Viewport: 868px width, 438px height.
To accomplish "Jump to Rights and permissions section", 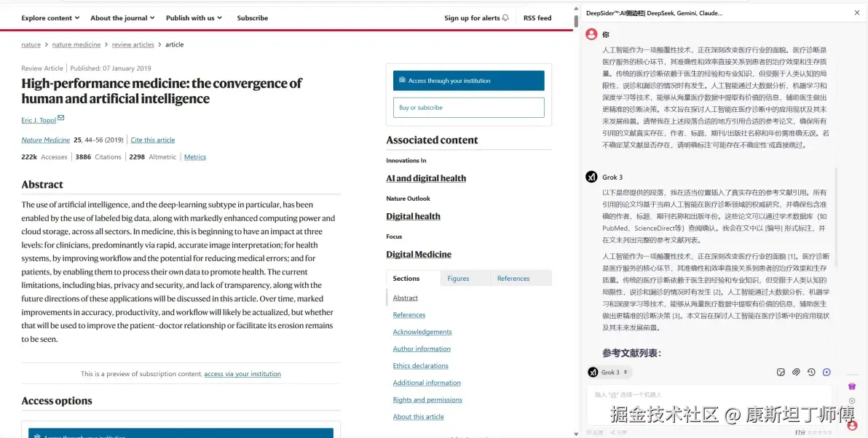I will click(x=427, y=400).
